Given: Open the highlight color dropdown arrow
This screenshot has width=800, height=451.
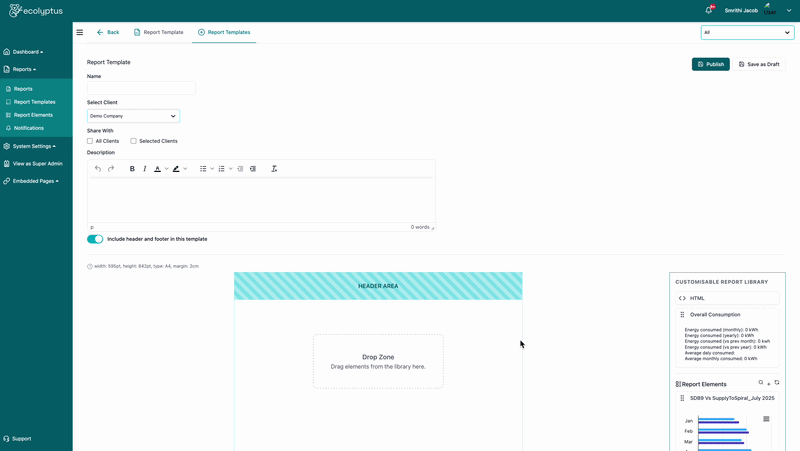Looking at the screenshot, I should click(x=185, y=168).
